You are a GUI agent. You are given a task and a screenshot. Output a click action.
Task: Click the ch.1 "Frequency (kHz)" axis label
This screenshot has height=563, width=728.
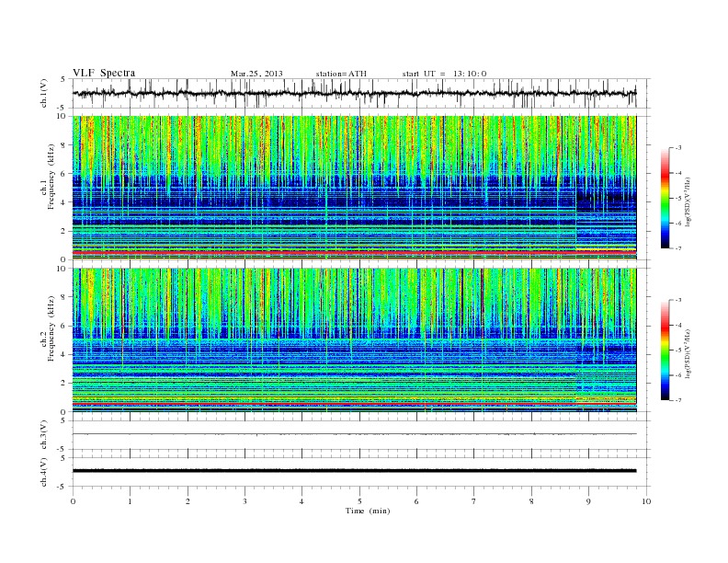tap(51, 177)
